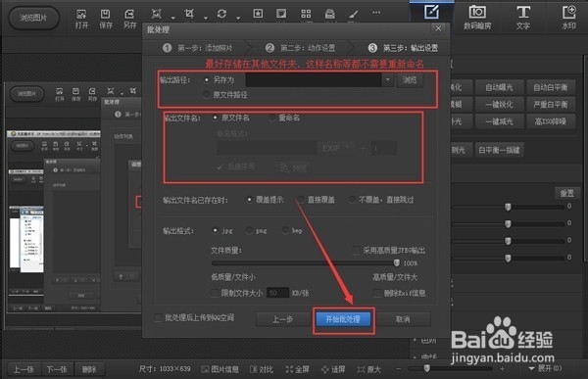Click the 开始批处理 start batch button

(343, 319)
